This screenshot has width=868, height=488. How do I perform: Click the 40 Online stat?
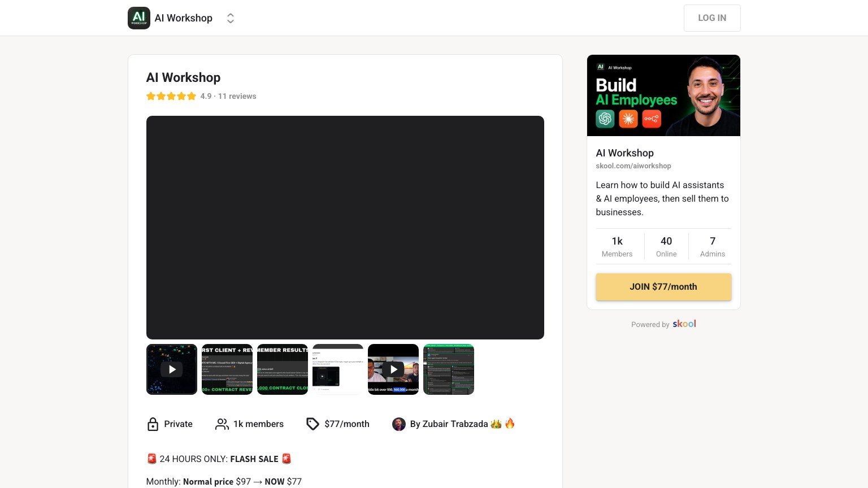(666, 246)
